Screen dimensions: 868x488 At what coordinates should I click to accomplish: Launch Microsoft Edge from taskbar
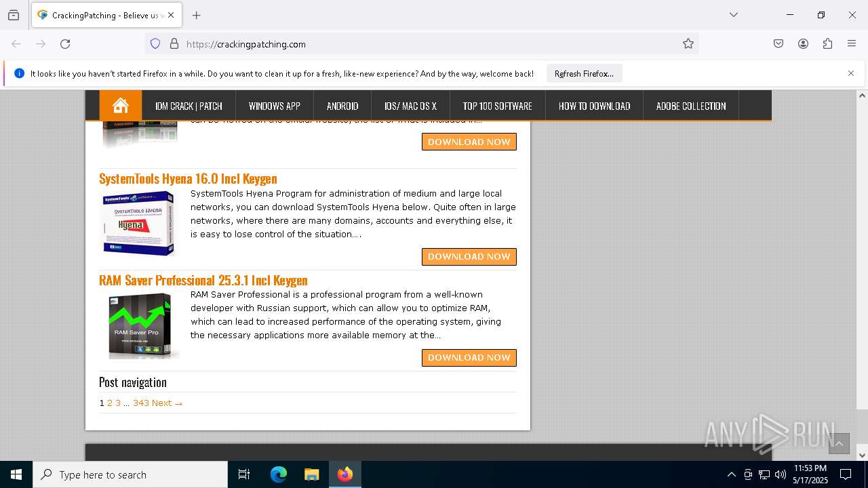pyautogui.click(x=279, y=474)
